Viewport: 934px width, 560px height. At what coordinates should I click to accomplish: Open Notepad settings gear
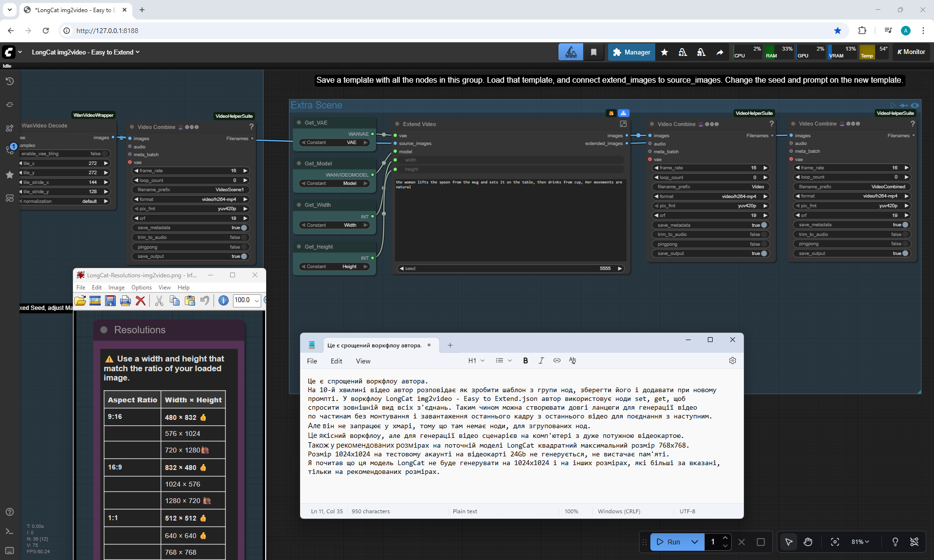[732, 361]
